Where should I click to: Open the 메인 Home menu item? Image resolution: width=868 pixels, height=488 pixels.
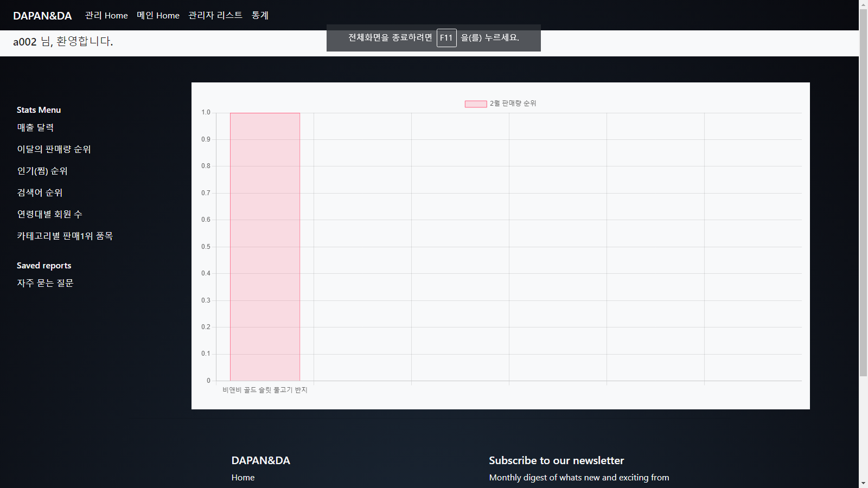[x=158, y=15]
